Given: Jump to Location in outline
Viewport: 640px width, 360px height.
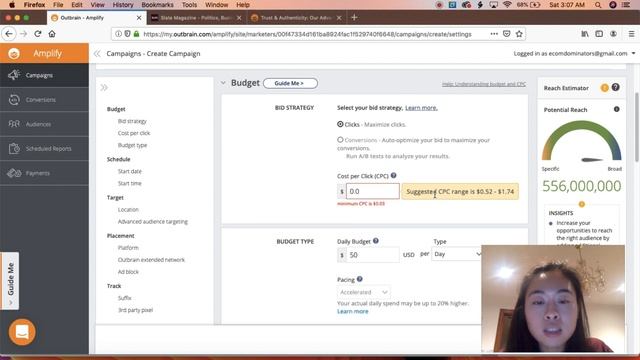Looking at the screenshot, I should tap(128, 209).
